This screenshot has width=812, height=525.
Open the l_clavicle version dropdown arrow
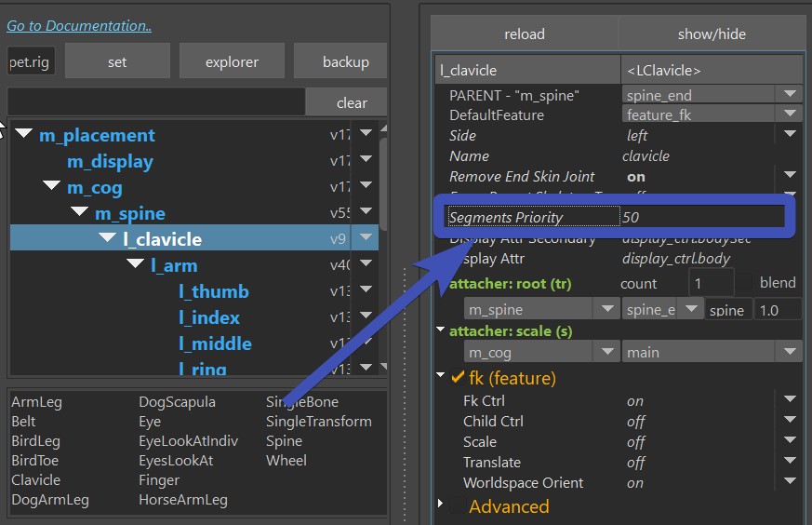coord(366,239)
